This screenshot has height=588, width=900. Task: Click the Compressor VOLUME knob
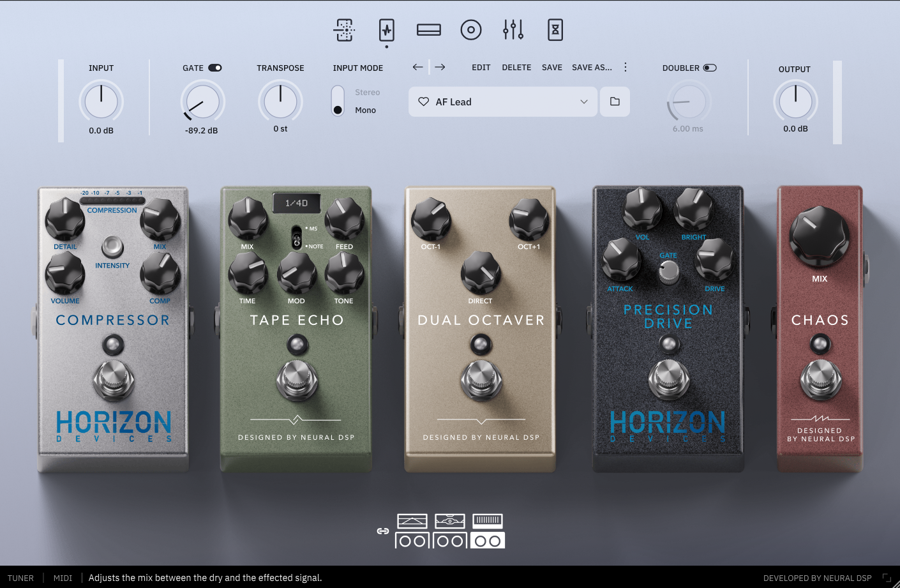[65, 273]
